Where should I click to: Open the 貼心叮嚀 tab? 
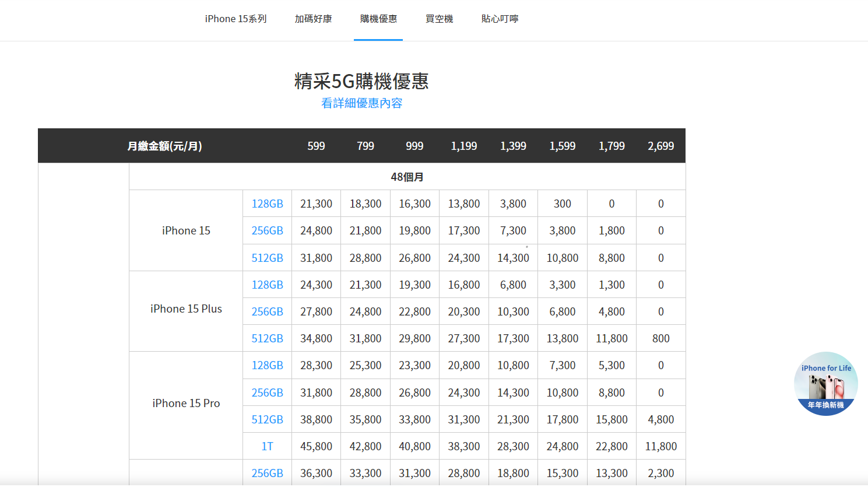tap(500, 19)
